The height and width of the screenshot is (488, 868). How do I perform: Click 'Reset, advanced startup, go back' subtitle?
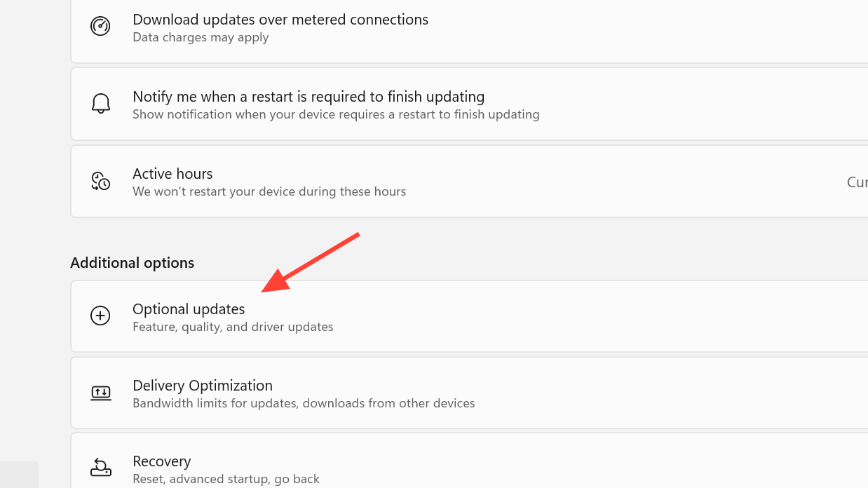226,479
